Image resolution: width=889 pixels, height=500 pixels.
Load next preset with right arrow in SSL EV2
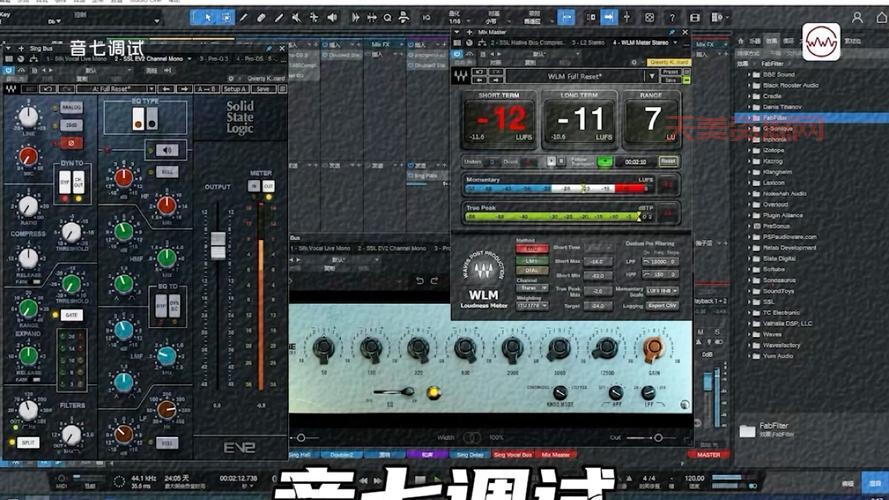(184, 89)
